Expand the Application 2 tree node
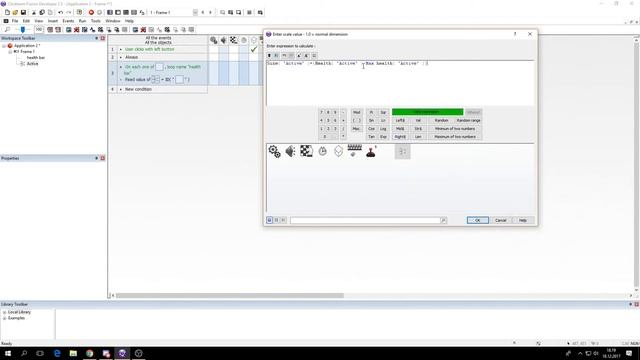The image size is (640, 360). [x=4, y=46]
